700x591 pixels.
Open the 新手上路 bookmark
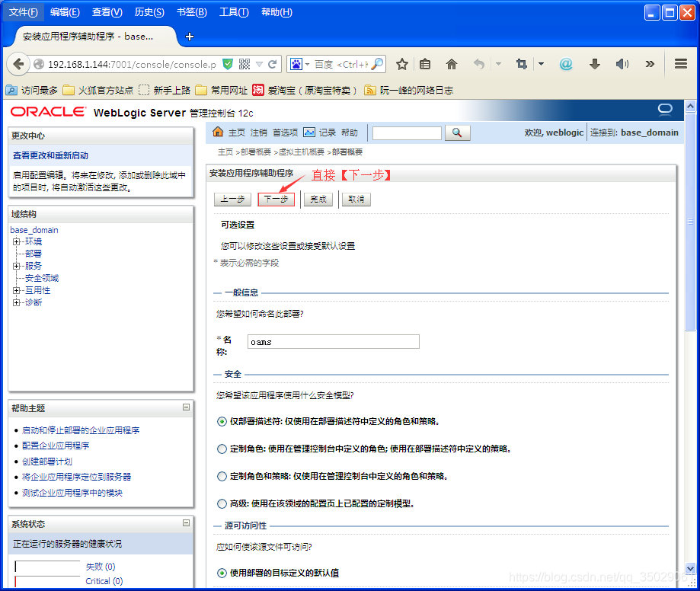click(165, 90)
